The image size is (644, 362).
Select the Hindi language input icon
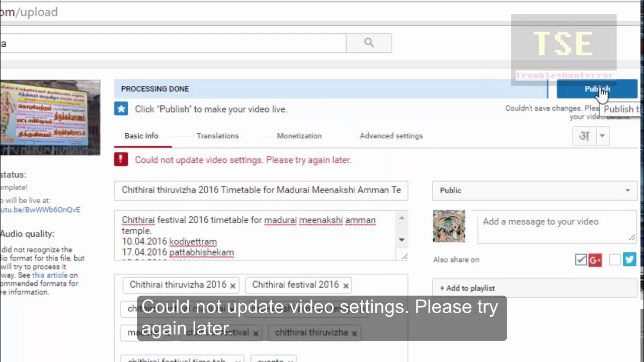click(584, 136)
